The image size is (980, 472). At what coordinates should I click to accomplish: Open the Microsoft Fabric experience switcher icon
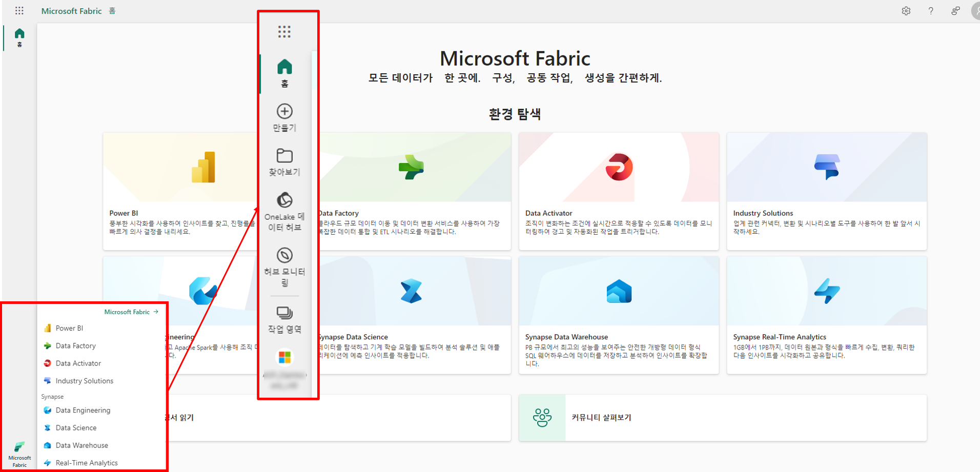(19, 454)
